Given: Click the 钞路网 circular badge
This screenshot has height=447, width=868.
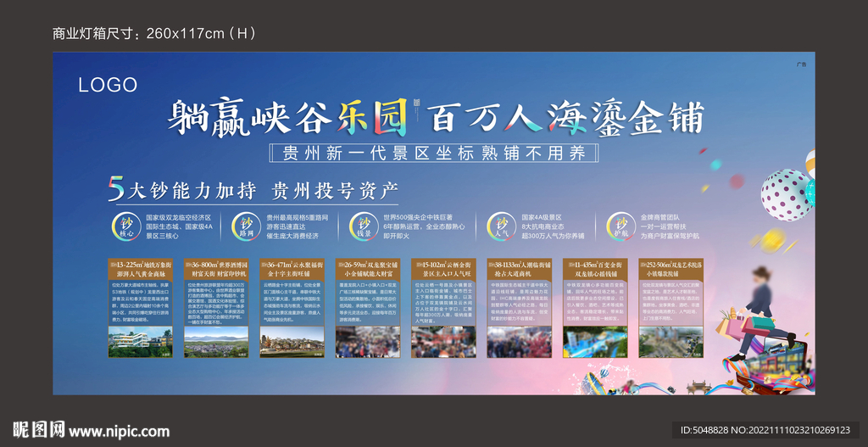Looking at the screenshot, I should pos(246,226).
